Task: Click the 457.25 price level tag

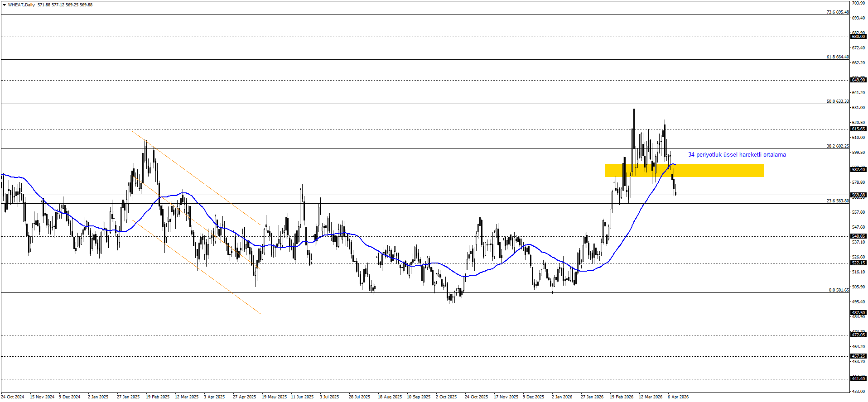Action: [858, 356]
